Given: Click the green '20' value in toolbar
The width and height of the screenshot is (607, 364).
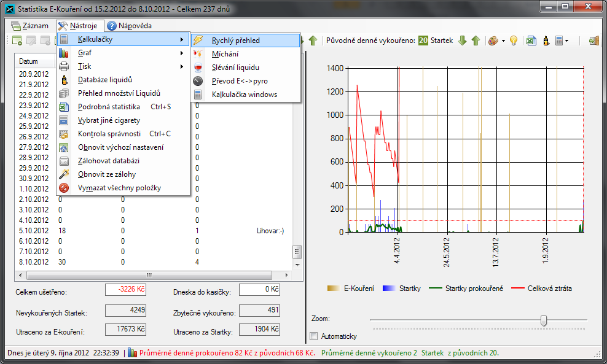Looking at the screenshot, I should click(x=423, y=41).
